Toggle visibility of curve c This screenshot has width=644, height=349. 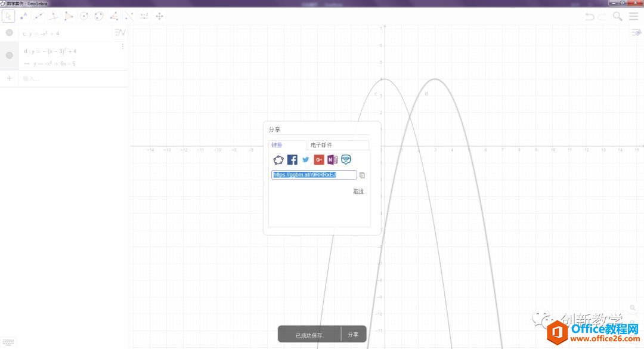9,33
